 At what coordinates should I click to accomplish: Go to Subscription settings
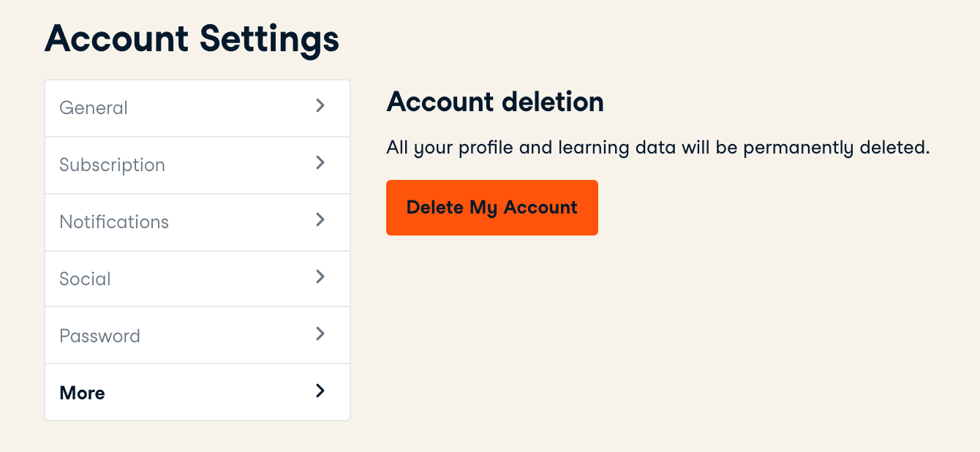click(x=112, y=165)
